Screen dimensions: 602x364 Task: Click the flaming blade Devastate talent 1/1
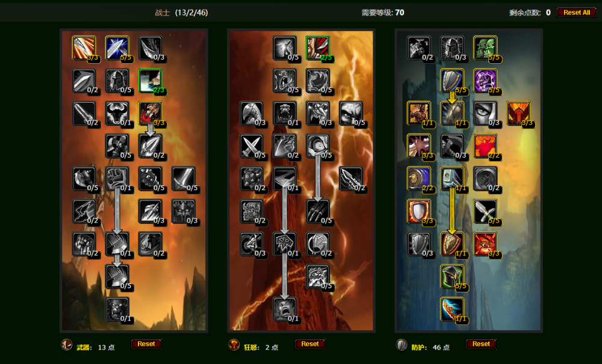click(x=452, y=309)
